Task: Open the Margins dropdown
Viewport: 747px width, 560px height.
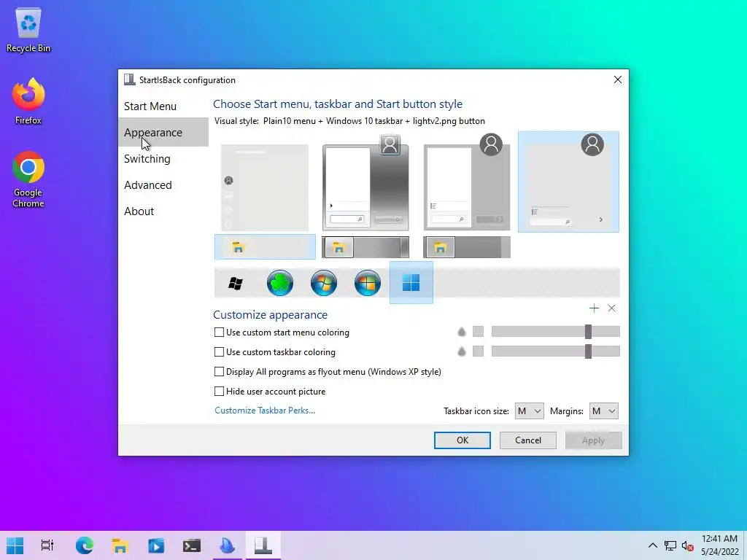Action: coord(603,411)
